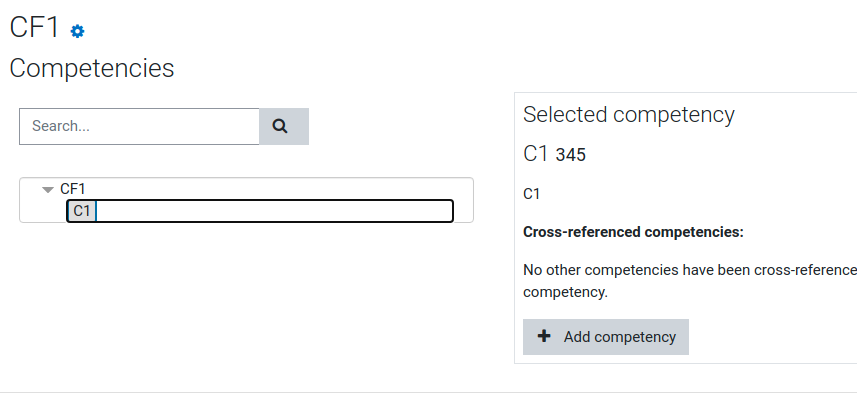Click the Cross-referenced competencies label
The image size is (857, 409).
pyautogui.click(x=633, y=232)
